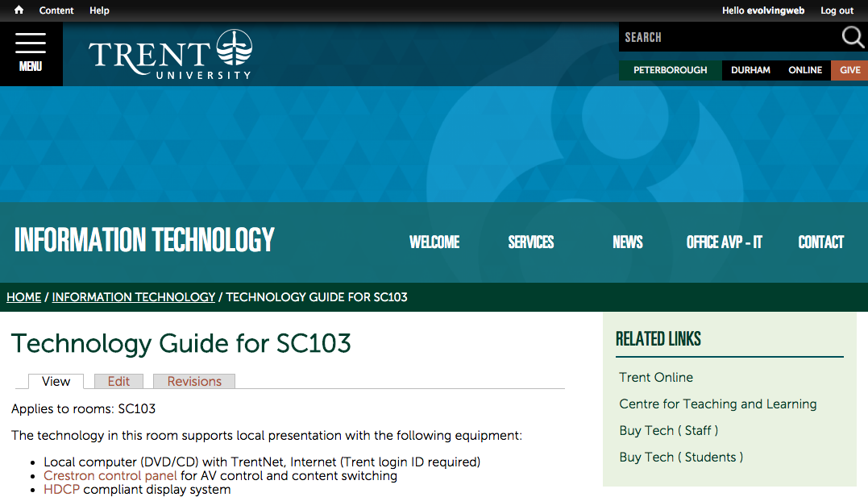Image resolution: width=868 pixels, height=497 pixels.
Task: Open Centre for Teaching and Learning link
Action: 717,404
